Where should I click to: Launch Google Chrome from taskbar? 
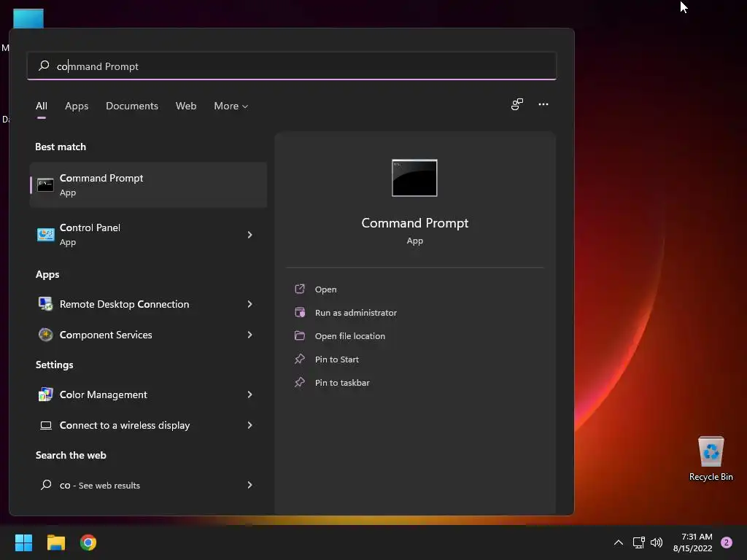click(x=88, y=542)
